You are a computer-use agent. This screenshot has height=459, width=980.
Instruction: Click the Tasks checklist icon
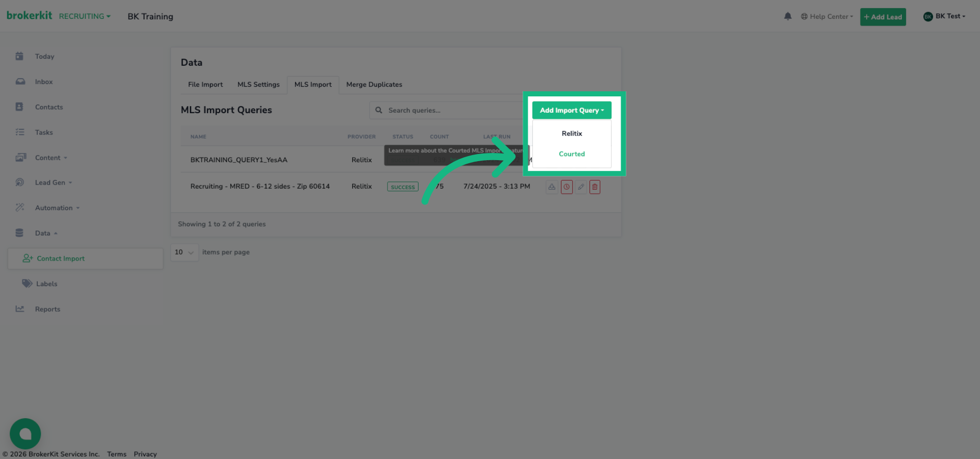(x=20, y=132)
